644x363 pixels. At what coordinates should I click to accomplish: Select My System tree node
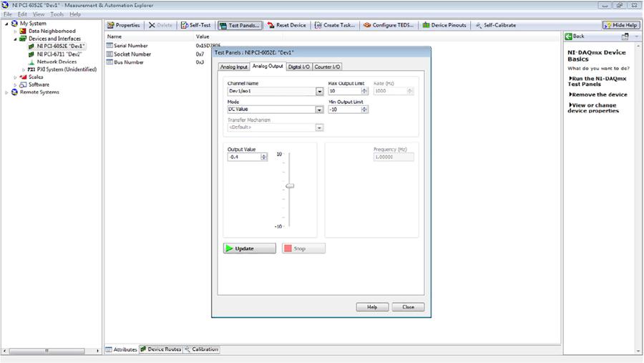click(x=33, y=24)
